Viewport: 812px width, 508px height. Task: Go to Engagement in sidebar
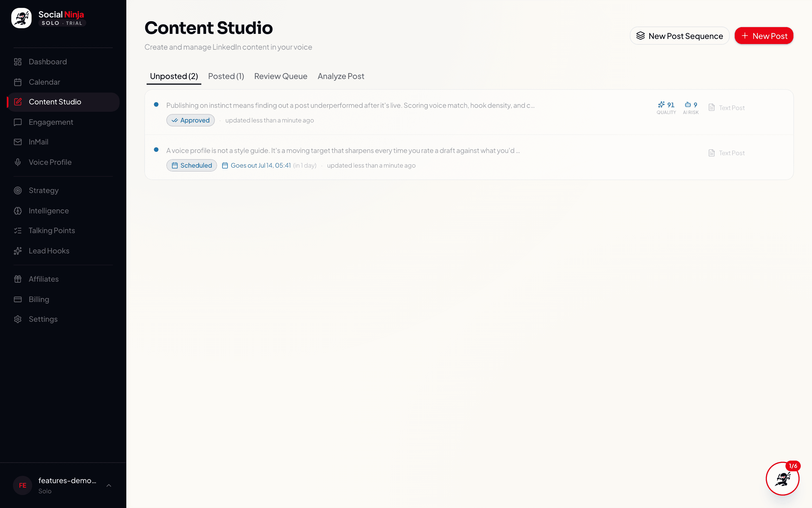click(x=63, y=122)
